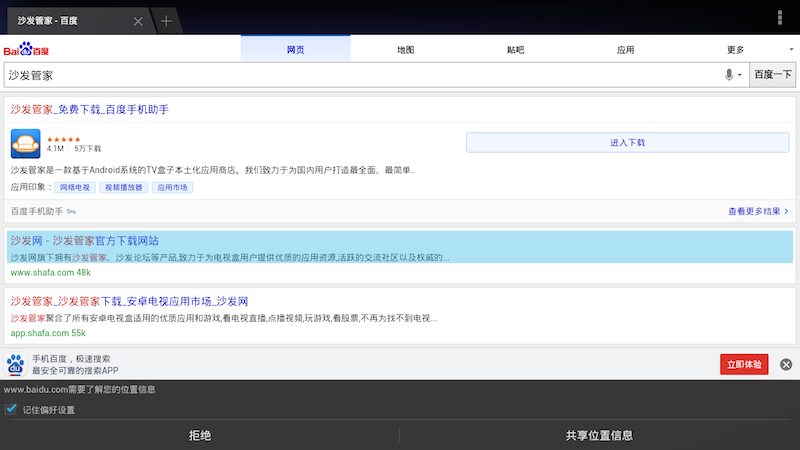Open 沙发网 - 沙发管家官方下载网站 result

pos(85,240)
